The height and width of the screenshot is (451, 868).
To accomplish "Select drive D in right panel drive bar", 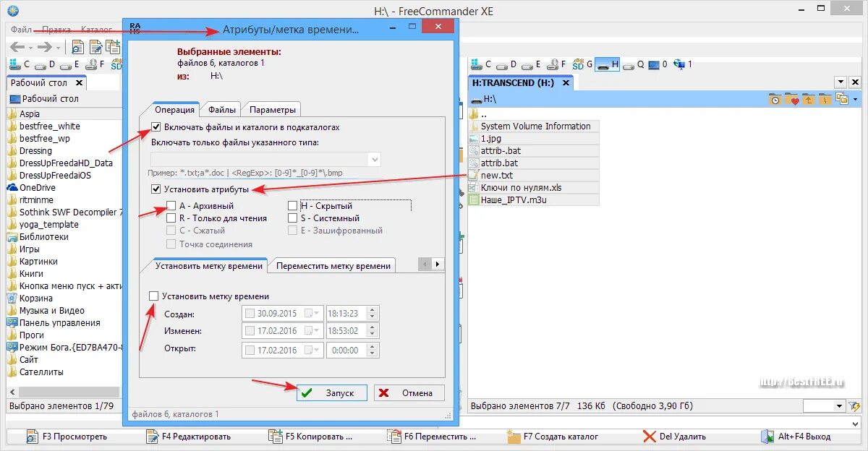I will point(506,64).
